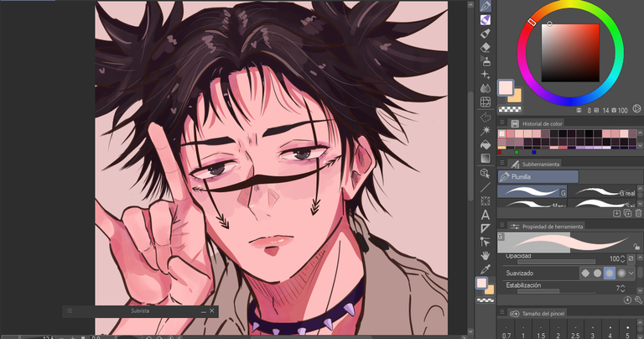644x339 pixels.
Task: Click the color history scroll down arrow
Action: click(x=641, y=145)
